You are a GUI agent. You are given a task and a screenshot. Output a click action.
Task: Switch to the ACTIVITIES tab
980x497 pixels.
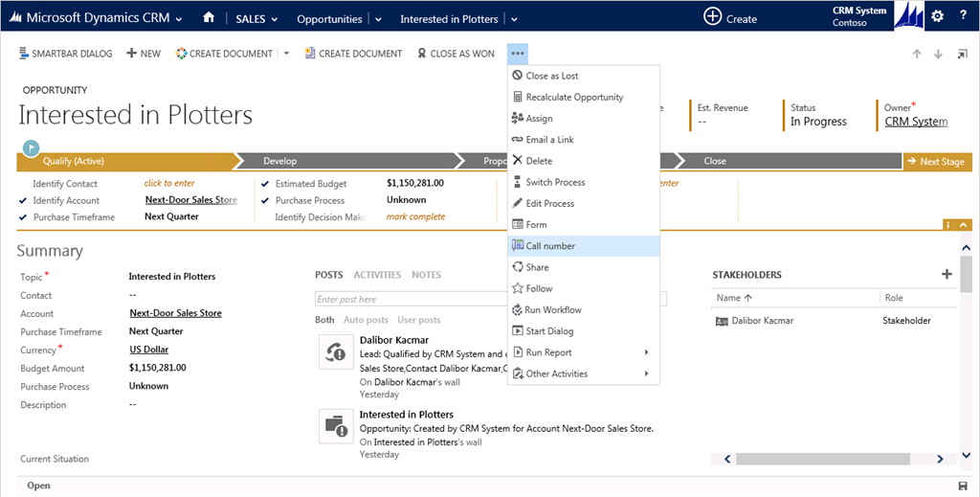point(377,275)
